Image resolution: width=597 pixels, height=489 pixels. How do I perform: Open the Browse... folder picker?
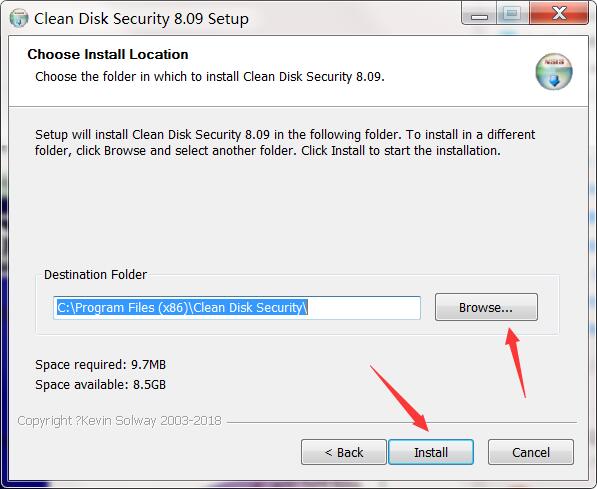pos(486,307)
